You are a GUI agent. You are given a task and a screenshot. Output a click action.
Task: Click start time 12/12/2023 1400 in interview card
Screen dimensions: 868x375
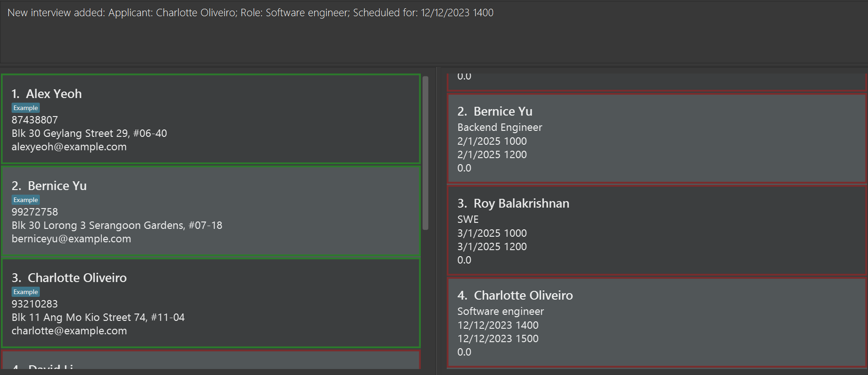tap(498, 325)
